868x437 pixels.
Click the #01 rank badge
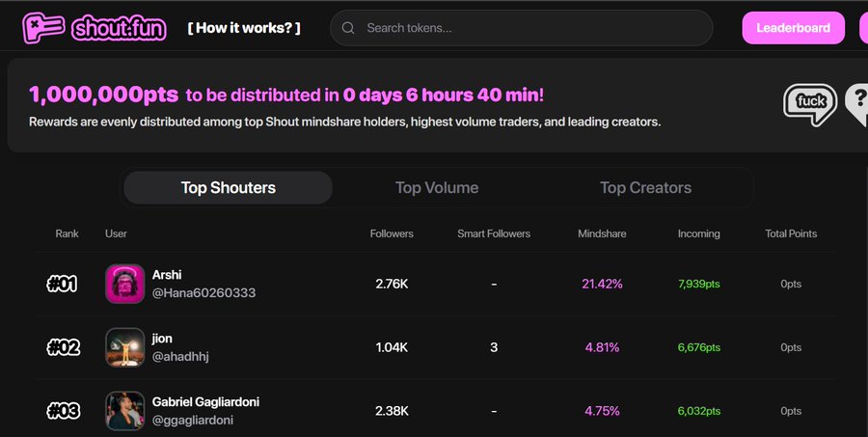(62, 285)
